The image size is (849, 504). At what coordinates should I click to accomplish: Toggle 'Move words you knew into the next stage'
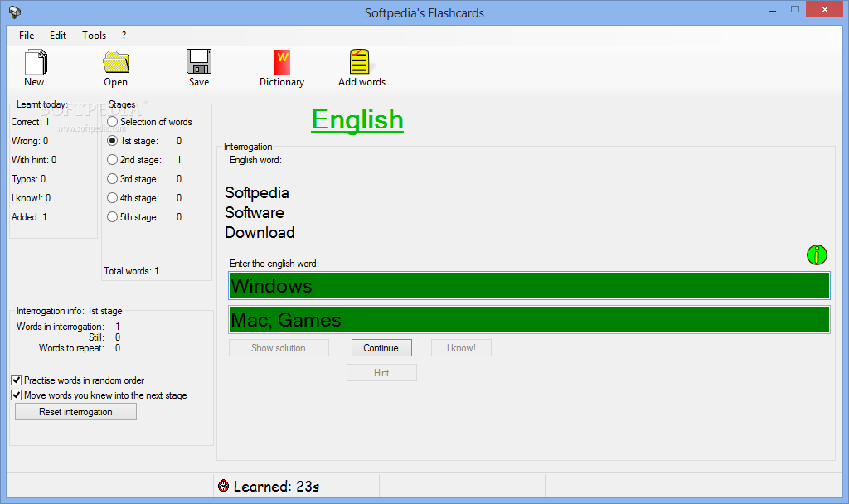click(x=17, y=395)
